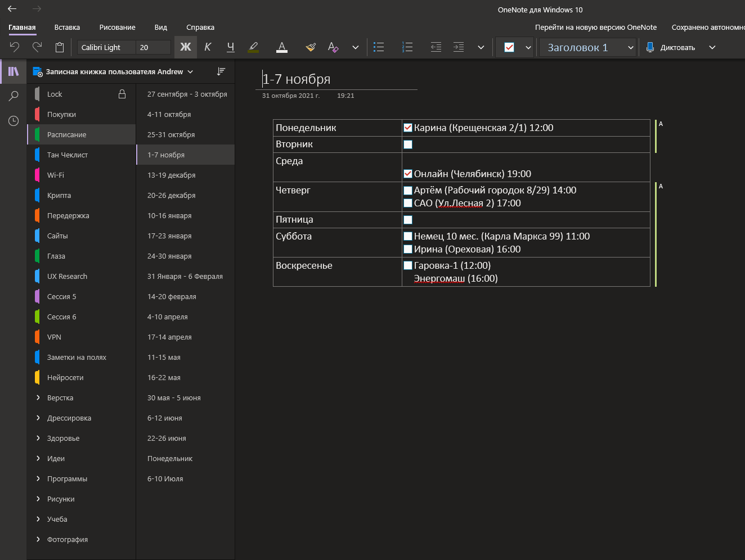This screenshot has width=745, height=560.
Task: Open the page 25-31 октября
Action: (186, 134)
